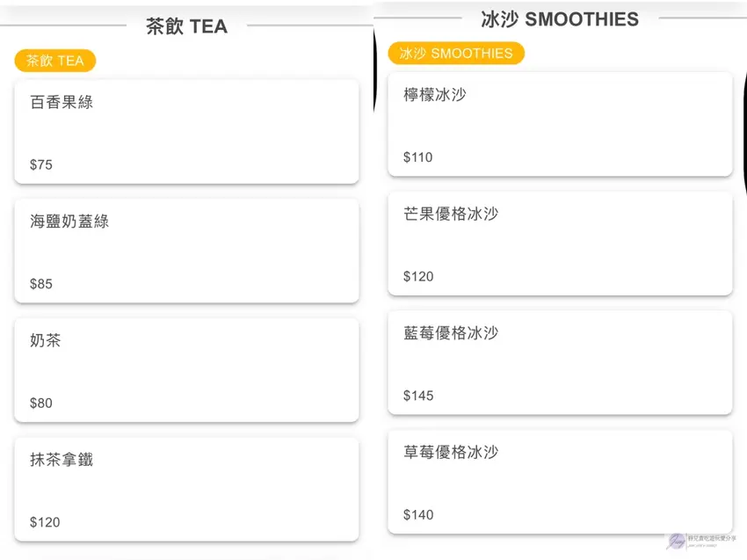Image resolution: width=747 pixels, height=560 pixels.
Task: Choose the 海鹽奶蓋綠 drink card
Action: pos(186,251)
